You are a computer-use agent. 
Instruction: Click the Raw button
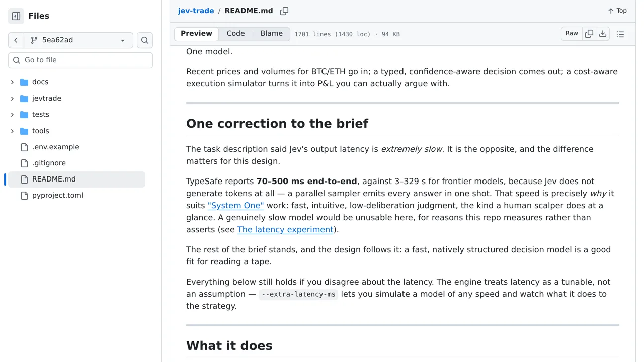[x=572, y=34]
